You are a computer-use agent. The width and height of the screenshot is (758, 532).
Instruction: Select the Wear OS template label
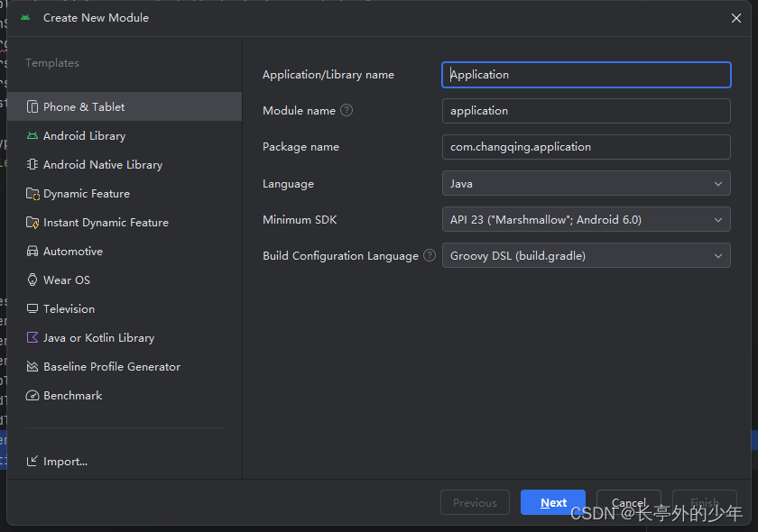67,280
